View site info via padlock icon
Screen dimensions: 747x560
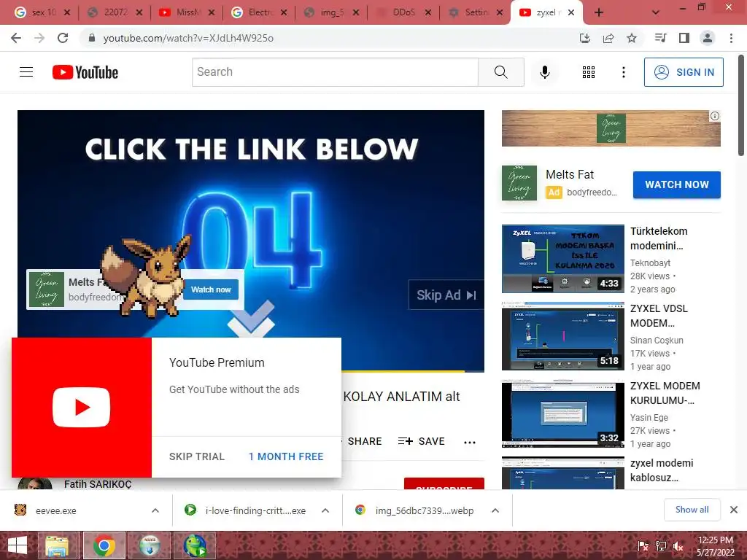tap(92, 38)
